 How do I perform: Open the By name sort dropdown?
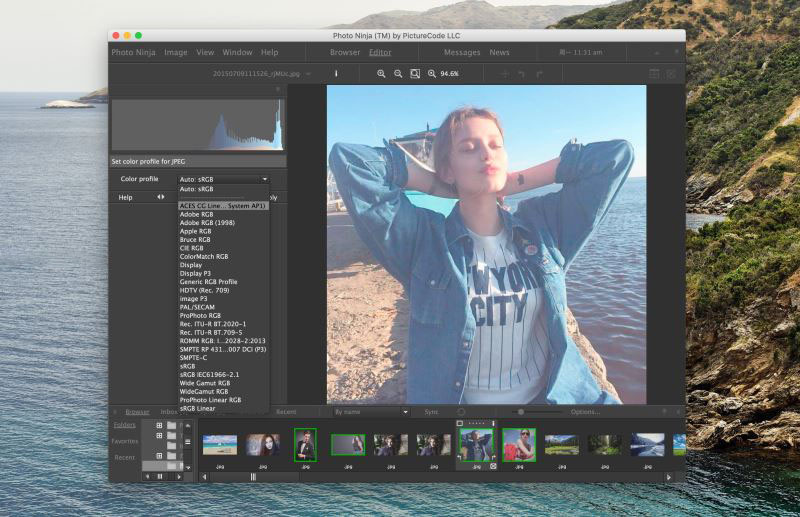(371, 412)
